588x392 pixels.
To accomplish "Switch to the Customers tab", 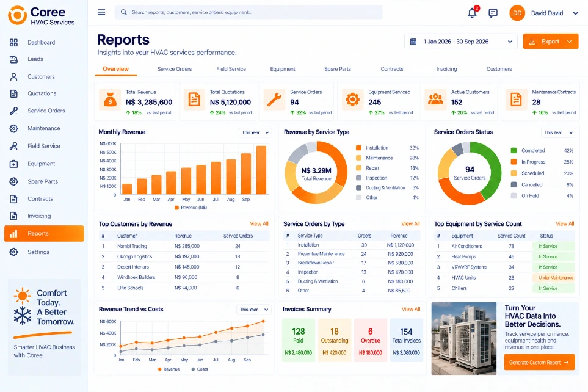I will coord(499,69).
